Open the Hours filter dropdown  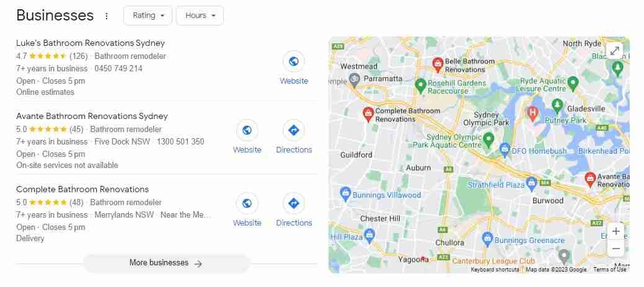[x=200, y=15]
